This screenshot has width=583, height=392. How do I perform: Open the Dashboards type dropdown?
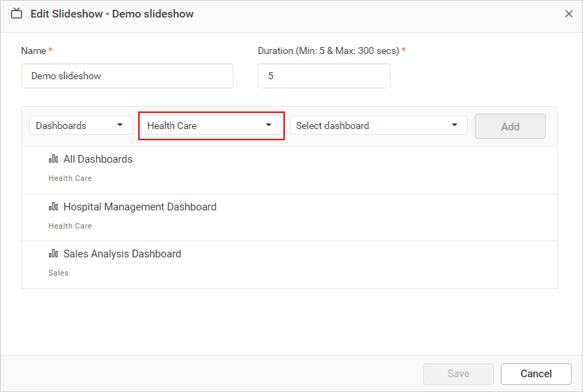(81, 126)
